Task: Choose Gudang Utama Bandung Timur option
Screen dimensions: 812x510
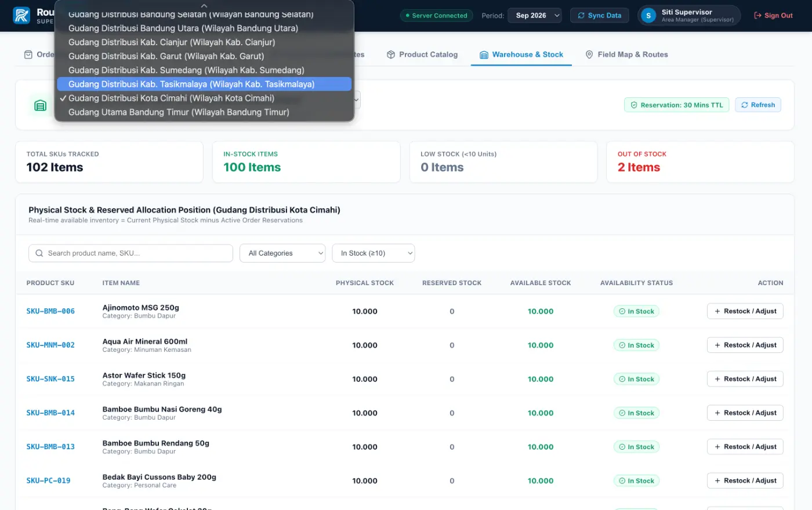Action: (204, 112)
